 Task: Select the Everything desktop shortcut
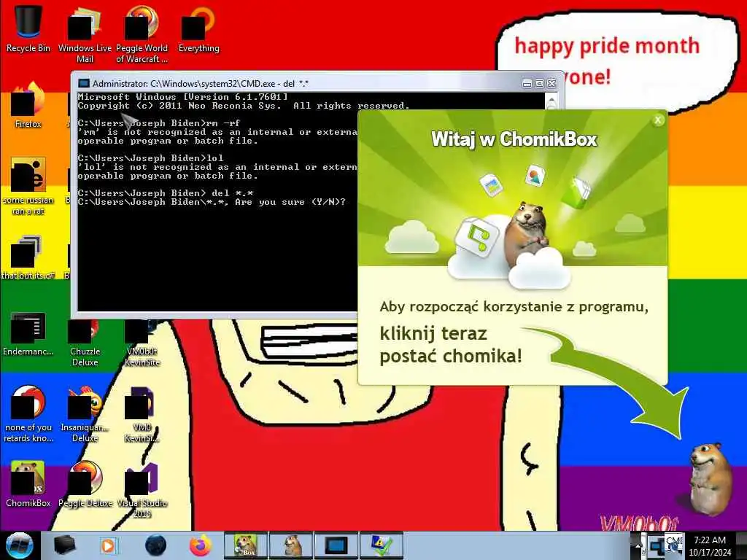tap(198, 29)
